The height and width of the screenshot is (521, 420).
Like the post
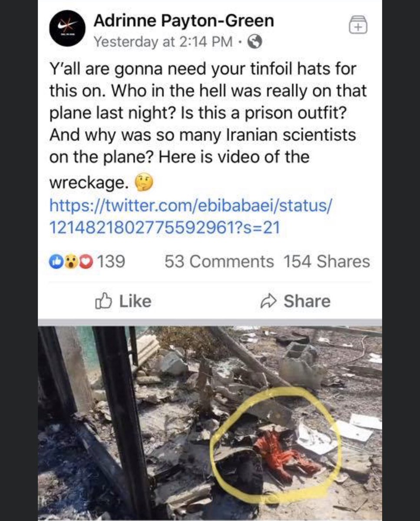coord(123,301)
